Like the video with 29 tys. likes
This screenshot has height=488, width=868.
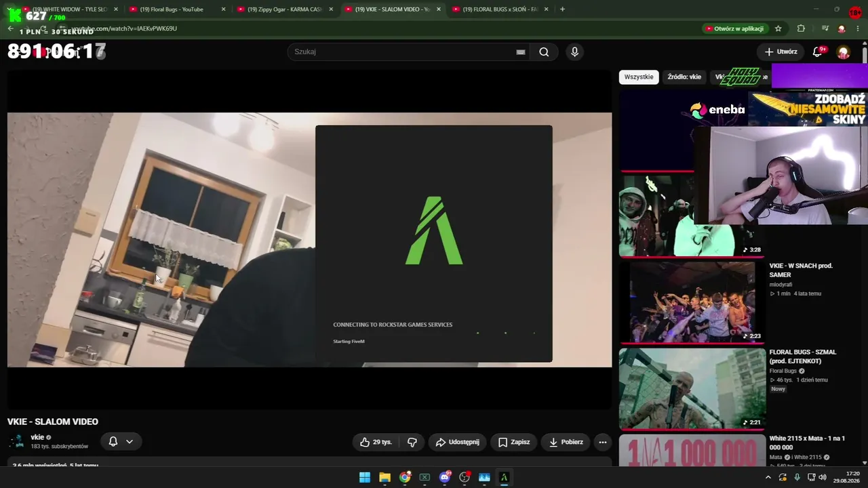point(376,442)
